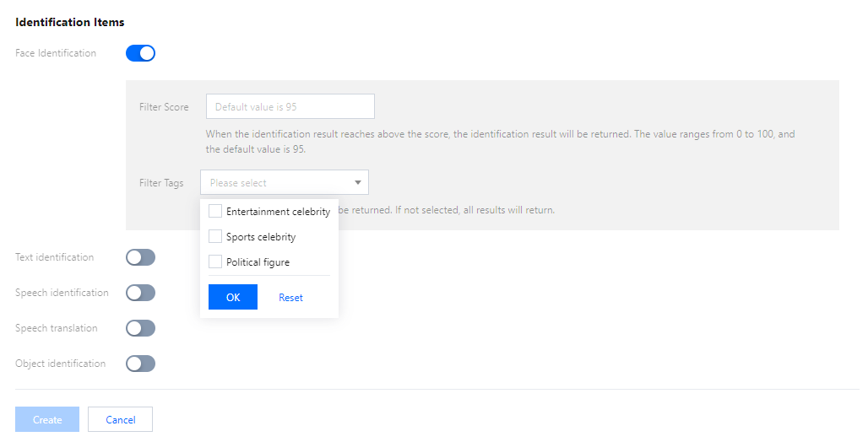This screenshot has height=442, width=868.
Task: Check the Sports celebrity box
Action: pos(215,237)
